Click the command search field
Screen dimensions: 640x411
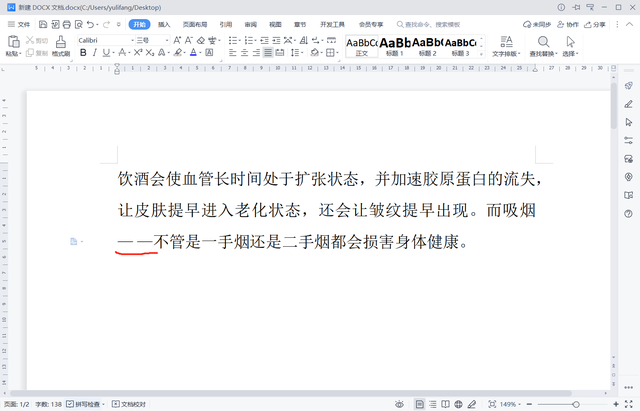click(x=429, y=24)
